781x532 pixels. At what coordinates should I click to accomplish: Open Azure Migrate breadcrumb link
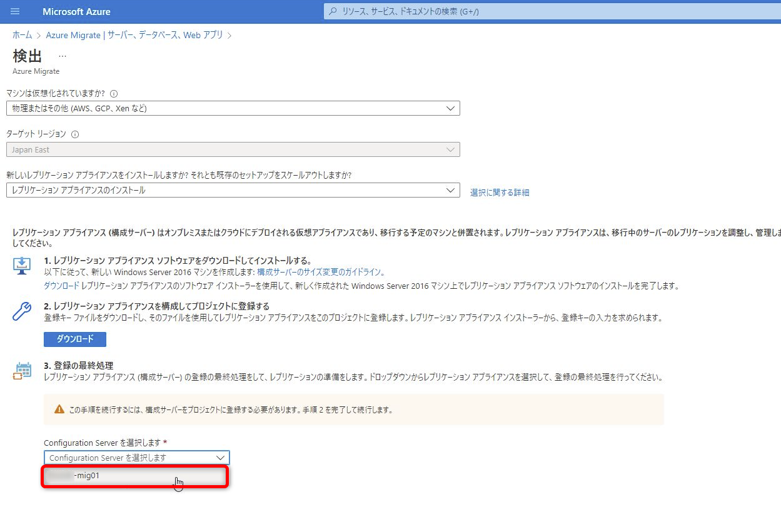[134, 35]
